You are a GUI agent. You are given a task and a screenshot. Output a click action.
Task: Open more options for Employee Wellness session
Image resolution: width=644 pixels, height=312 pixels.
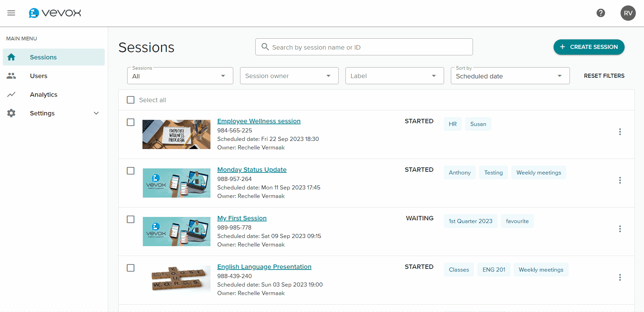click(x=620, y=132)
